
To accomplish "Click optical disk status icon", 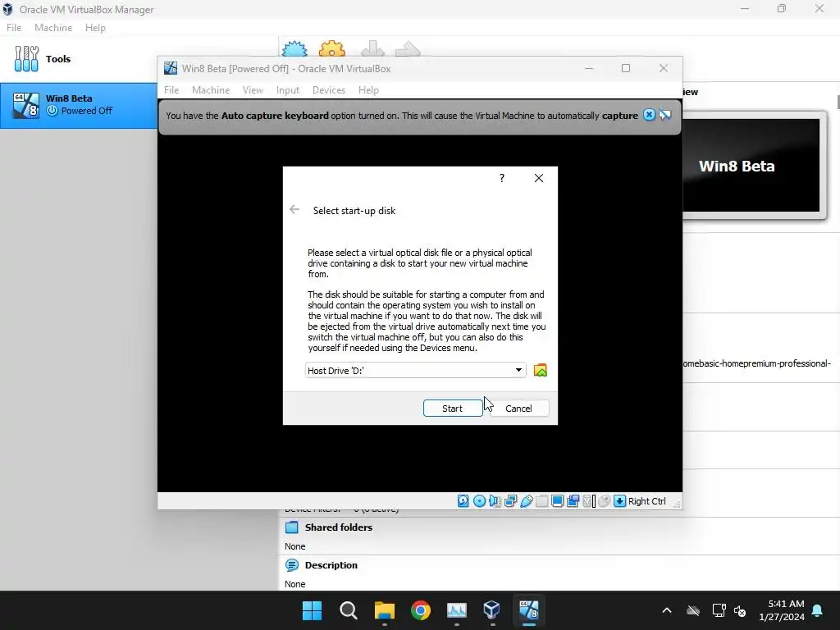I will click(x=479, y=501).
